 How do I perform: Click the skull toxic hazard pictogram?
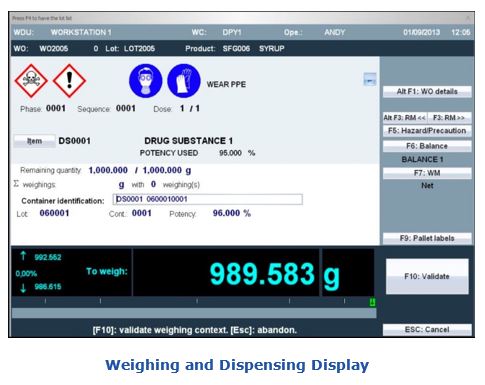click(31, 81)
